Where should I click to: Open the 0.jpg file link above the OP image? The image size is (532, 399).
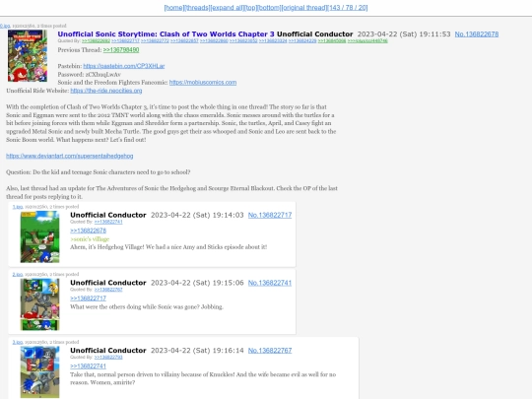tap(5, 26)
